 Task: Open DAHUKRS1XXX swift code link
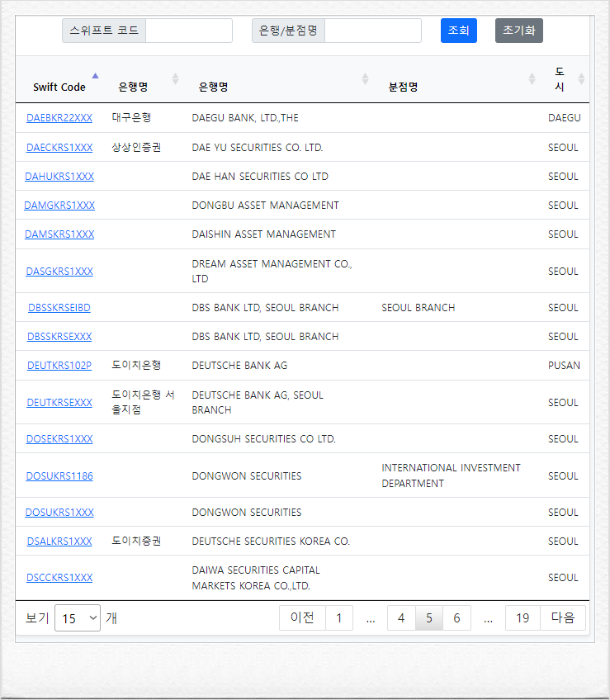(x=59, y=177)
